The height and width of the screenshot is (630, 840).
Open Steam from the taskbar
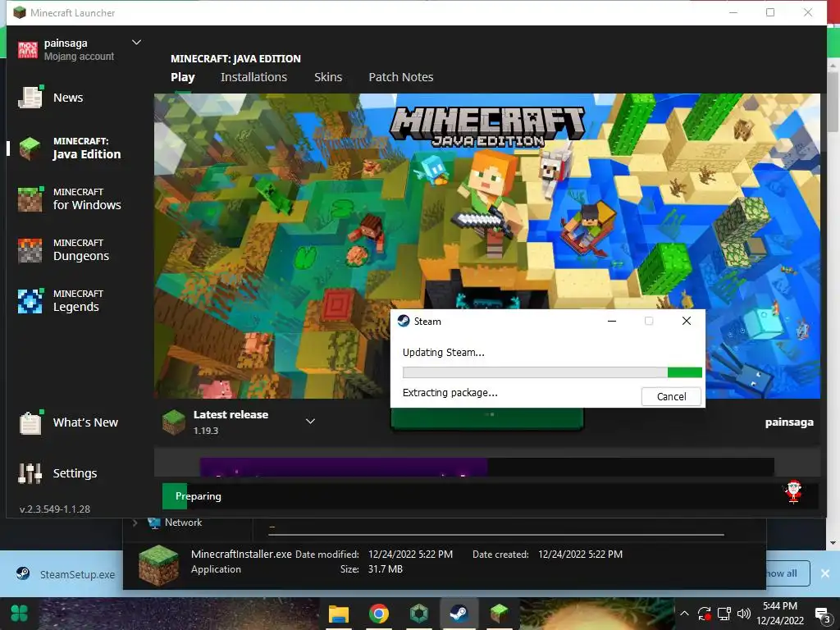click(458, 614)
